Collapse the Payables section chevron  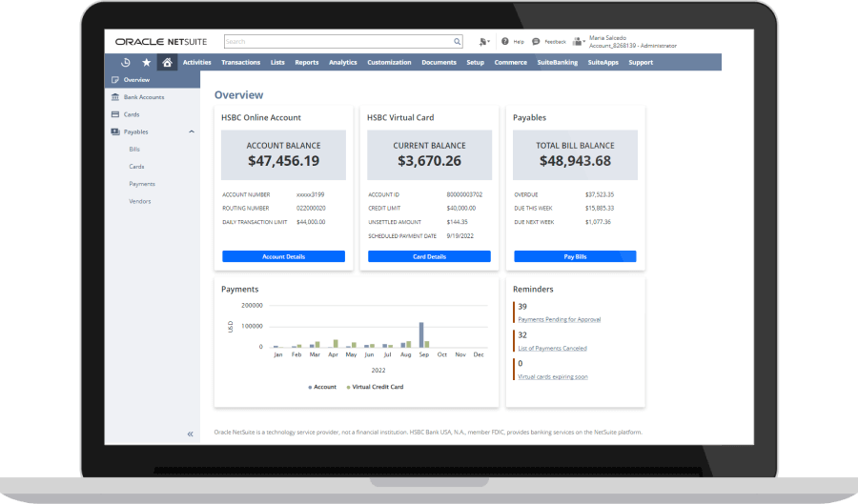click(192, 131)
